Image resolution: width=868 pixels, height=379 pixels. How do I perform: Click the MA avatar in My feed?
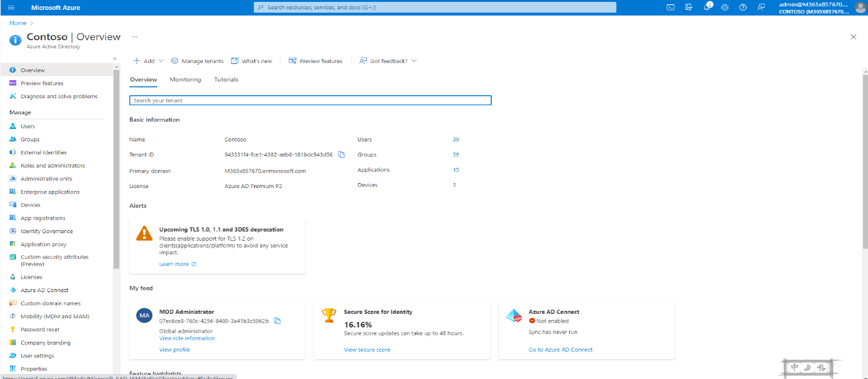144,315
